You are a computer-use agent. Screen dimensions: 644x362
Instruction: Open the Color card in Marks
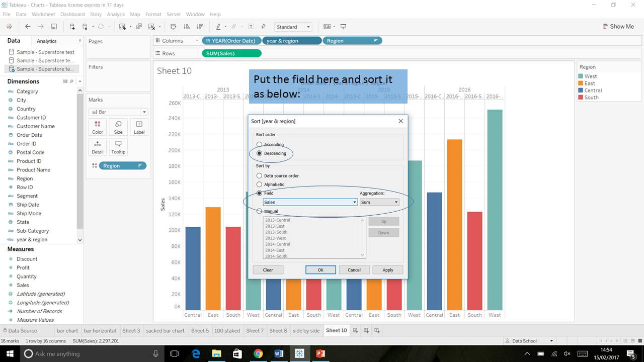pos(98,127)
